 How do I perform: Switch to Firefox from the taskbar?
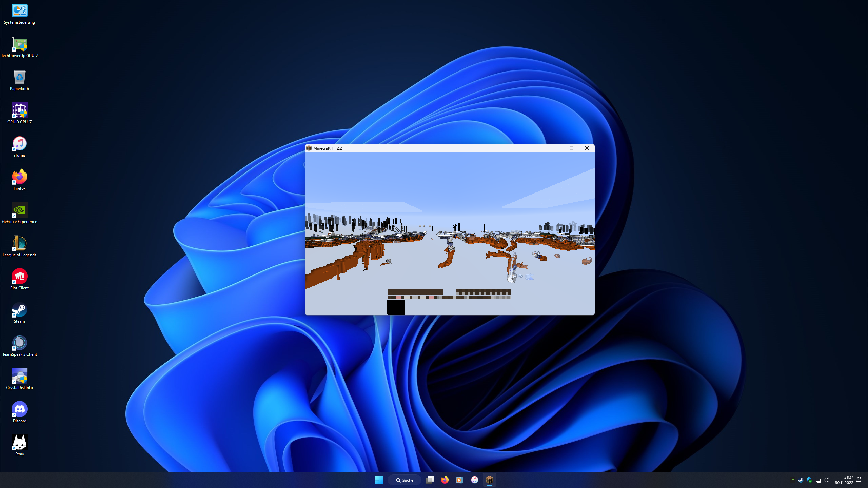445,480
